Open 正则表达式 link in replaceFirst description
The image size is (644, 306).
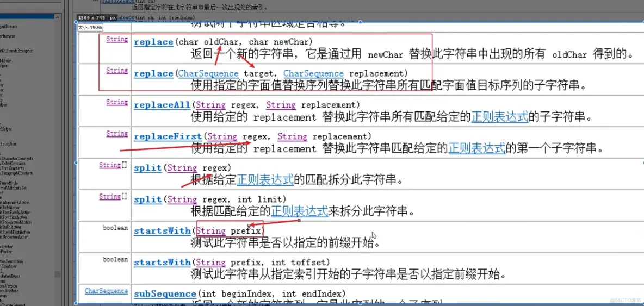click(476, 148)
